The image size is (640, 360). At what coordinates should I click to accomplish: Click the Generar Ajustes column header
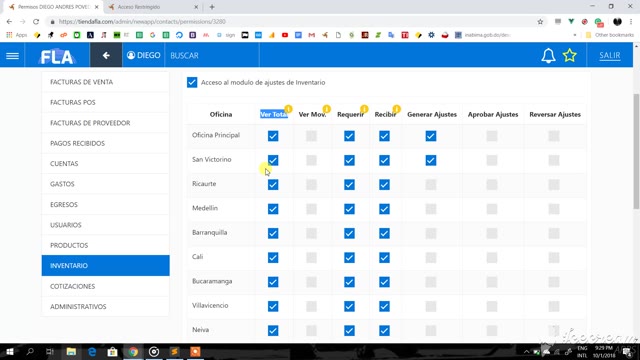pyautogui.click(x=432, y=115)
